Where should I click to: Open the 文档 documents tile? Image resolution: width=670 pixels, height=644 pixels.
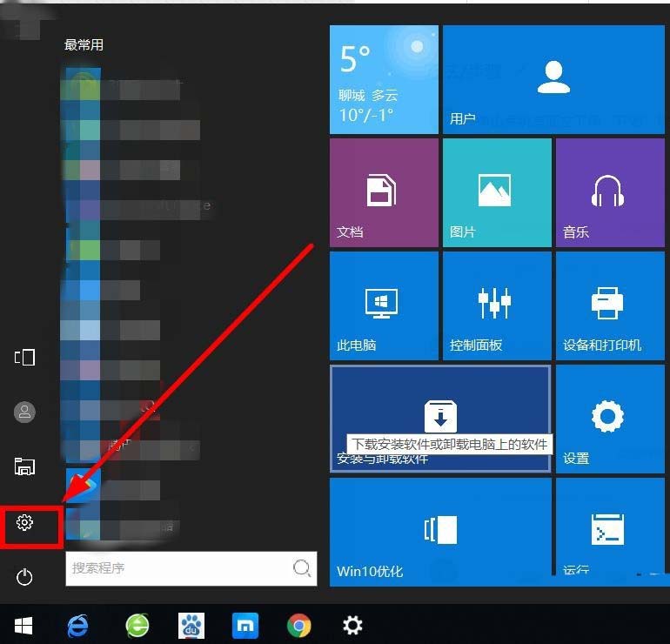pyautogui.click(x=384, y=192)
